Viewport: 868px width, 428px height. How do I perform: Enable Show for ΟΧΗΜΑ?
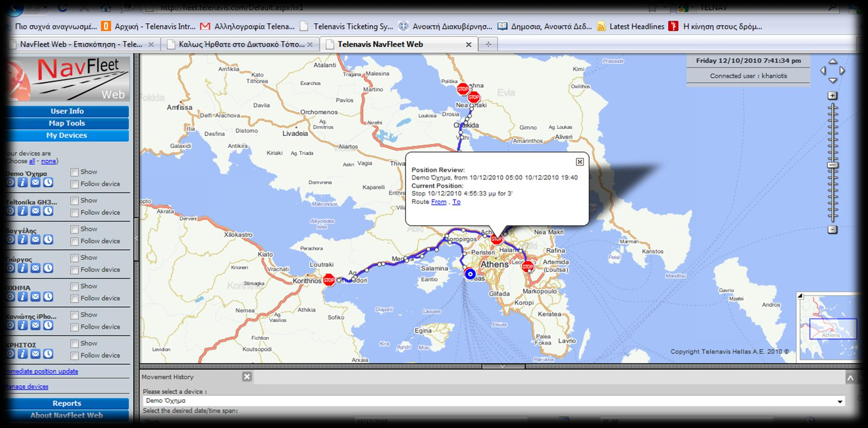pos(75,286)
